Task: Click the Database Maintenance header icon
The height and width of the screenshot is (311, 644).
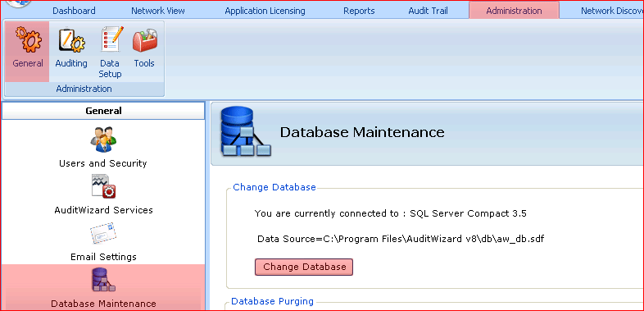Action: (246, 132)
